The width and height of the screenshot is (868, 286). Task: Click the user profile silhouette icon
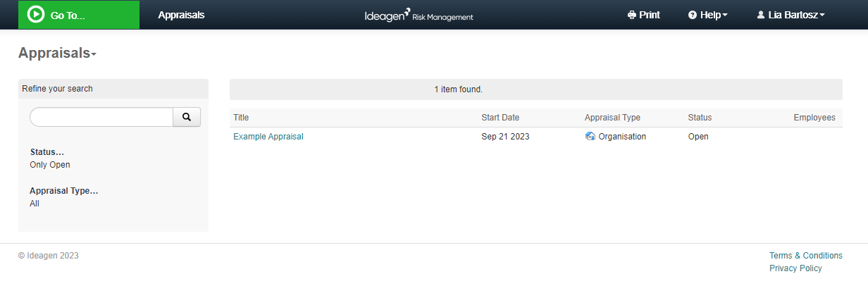(x=761, y=15)
